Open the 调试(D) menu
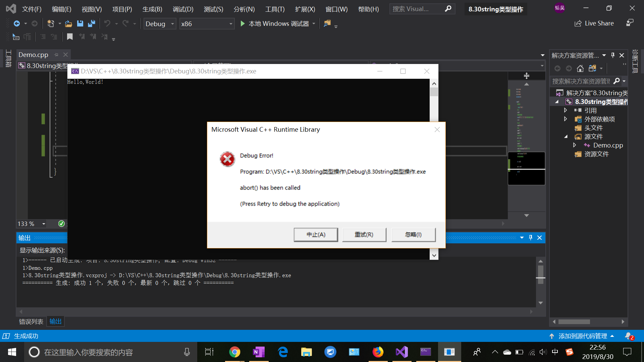The width and height of the screenshot is (644, 362). (183, 9)
